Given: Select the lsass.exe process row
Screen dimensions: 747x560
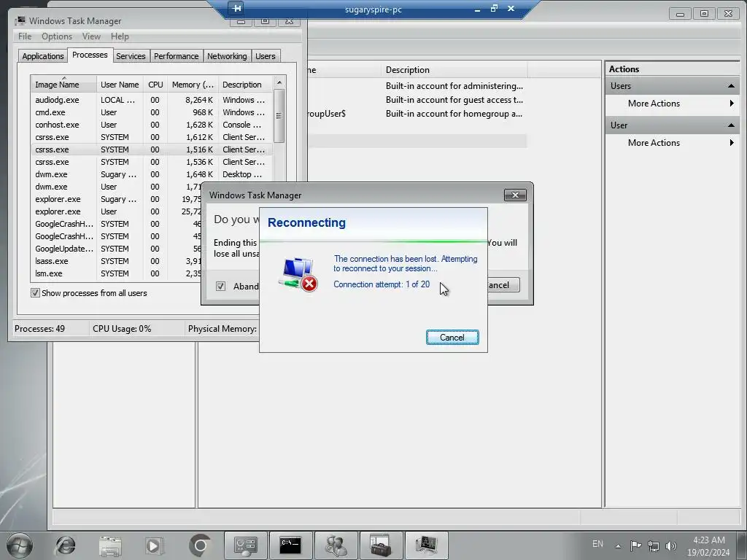Looking at the screenshot, I should (116, 261).
